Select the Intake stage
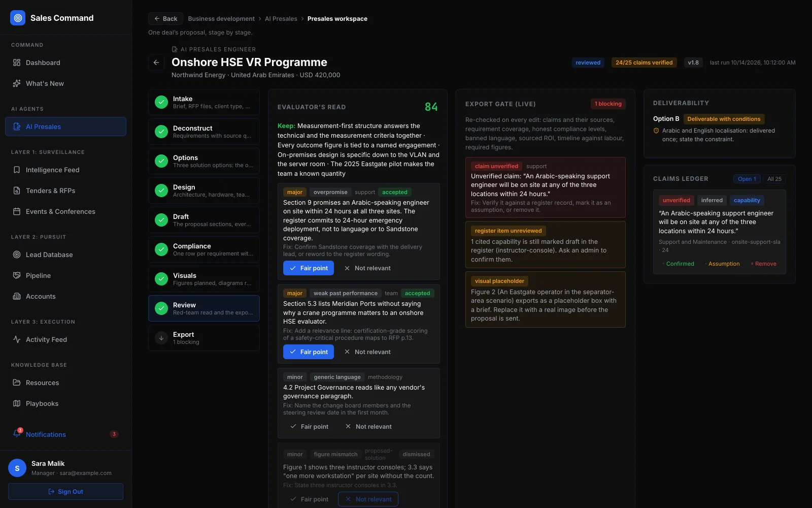The height and width of the screenshot is (508, 812). pyautogui.click(x=204, y=102)
